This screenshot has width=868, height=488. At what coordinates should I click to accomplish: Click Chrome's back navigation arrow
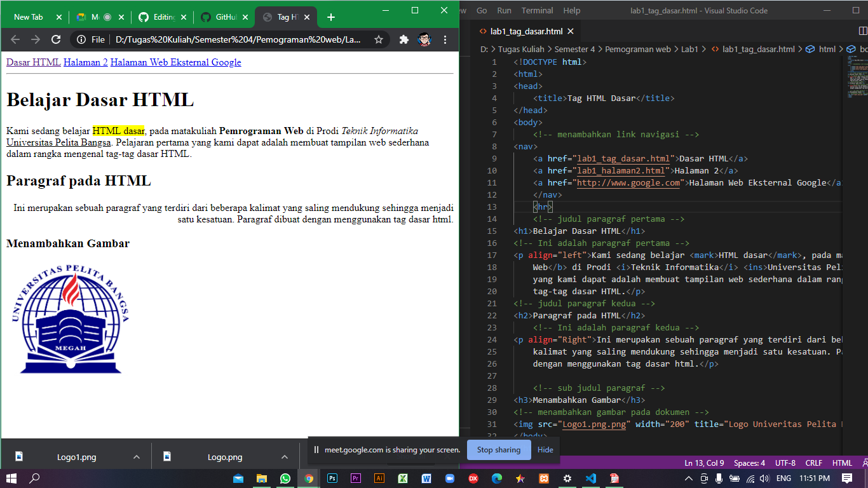point(15,39)
